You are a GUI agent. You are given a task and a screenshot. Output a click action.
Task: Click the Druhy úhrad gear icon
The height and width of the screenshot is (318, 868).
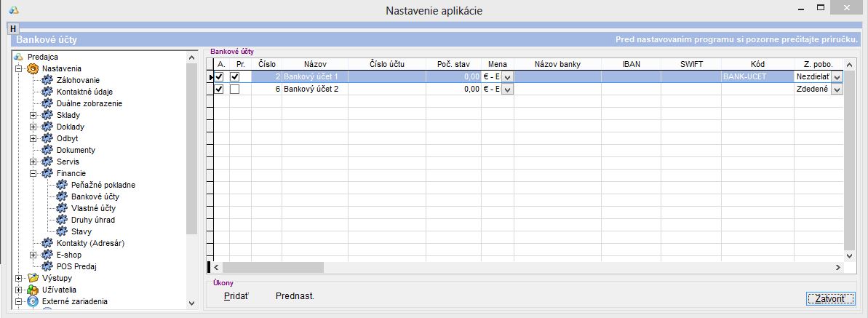pos(62,220)
